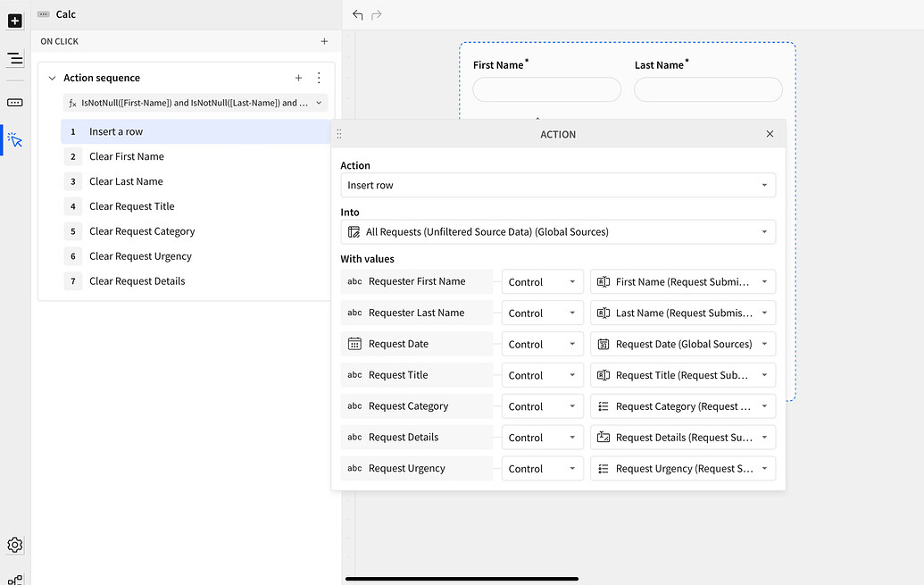Open the settings gear at bottom left
Viewport: 924px width, 585px height.
tap(14, 545)
